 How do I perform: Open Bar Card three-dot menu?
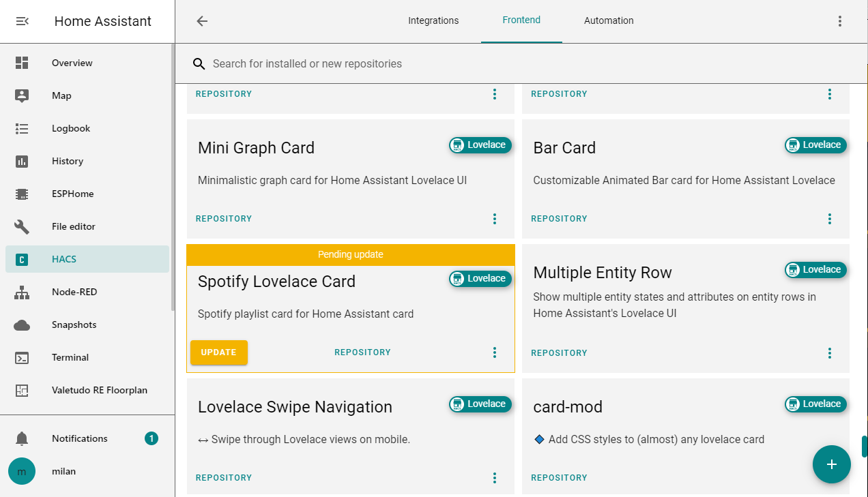(x=830, y=219)
